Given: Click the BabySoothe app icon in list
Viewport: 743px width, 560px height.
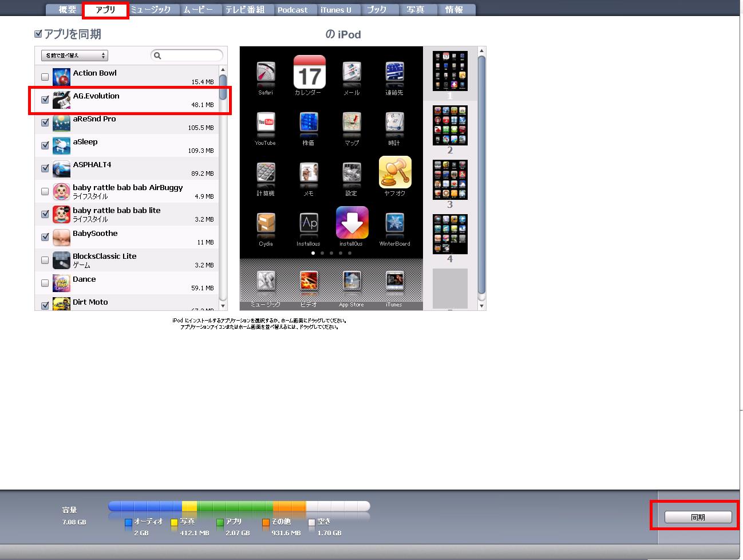Looking at the screenshot, I should pyautogui.click(x=61, y=237).
